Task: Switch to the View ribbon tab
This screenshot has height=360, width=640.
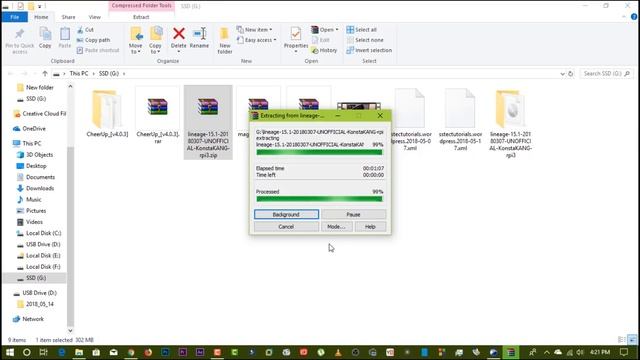Action: pos(94,17)
